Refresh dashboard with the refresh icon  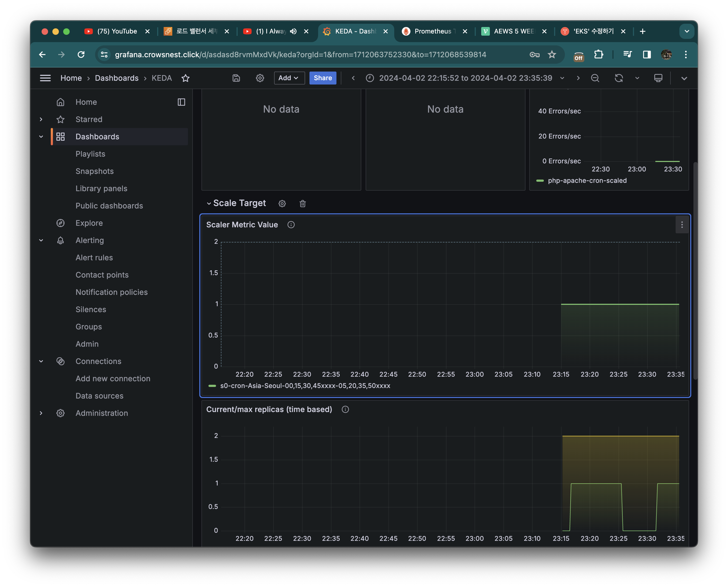point(618,78)
